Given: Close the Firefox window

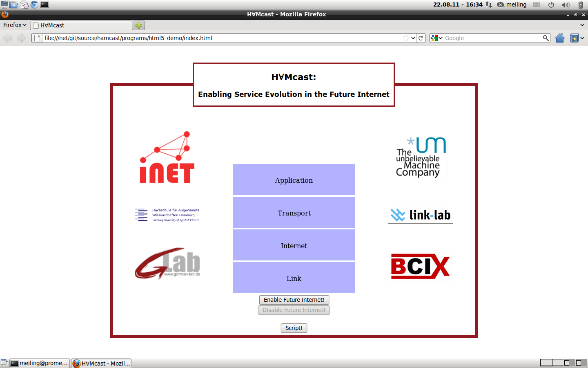Looking at the screenshot, I should tap(584, 15).
